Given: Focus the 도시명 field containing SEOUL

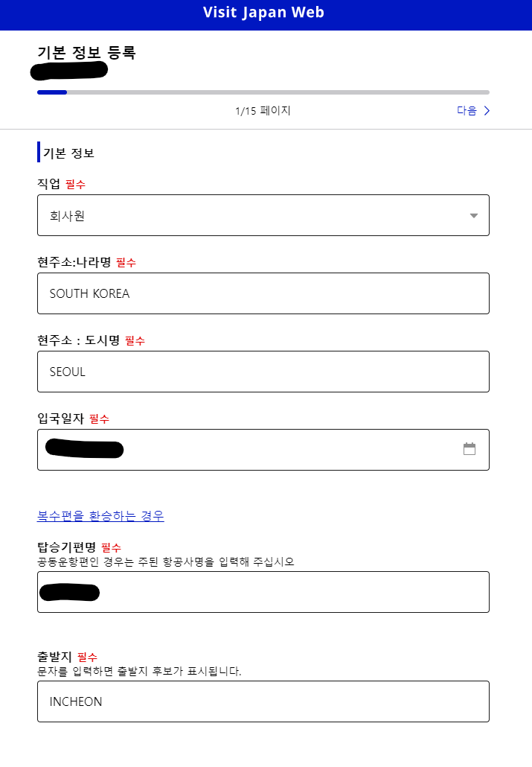Looking at the screenshot, I should pyautogui.click(x=263, y=372).
